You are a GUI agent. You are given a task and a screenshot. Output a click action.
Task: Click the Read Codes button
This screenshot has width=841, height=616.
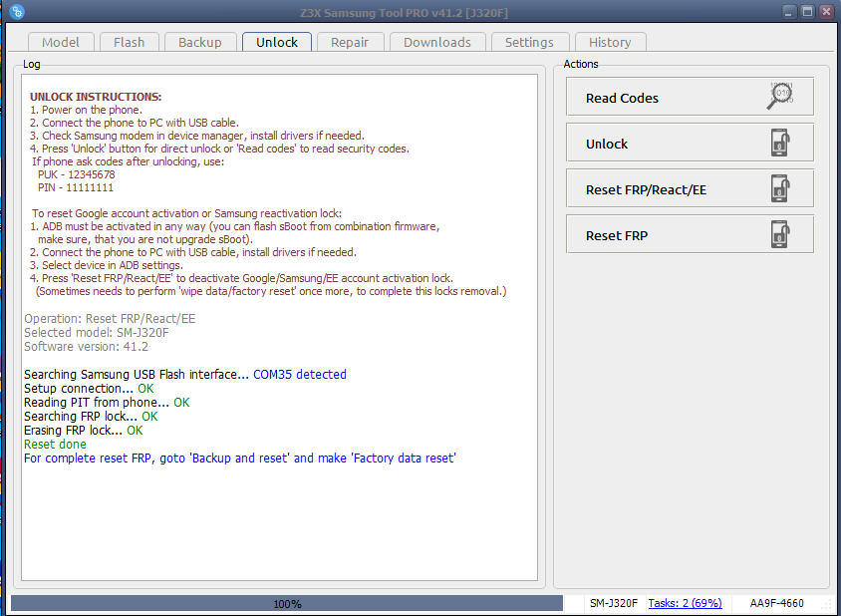[x=690, y=97]
